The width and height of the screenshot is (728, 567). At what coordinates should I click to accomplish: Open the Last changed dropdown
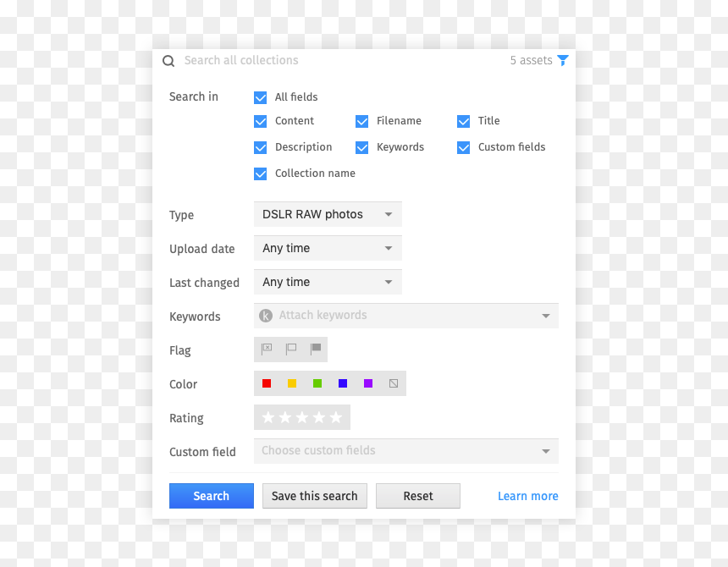(x=328, y=282)
